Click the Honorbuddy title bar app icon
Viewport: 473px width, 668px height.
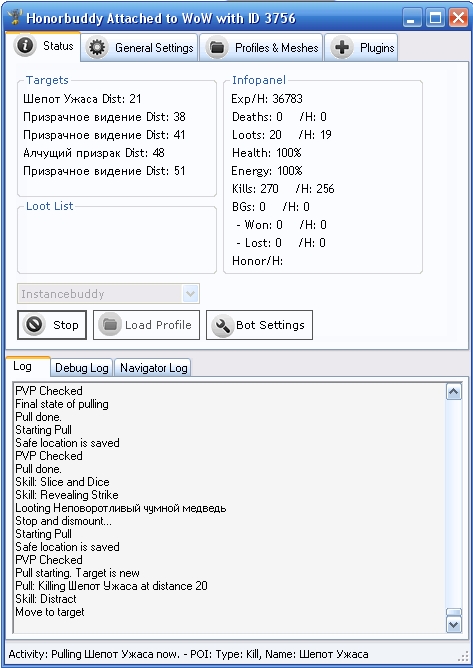tap(14, 17)
